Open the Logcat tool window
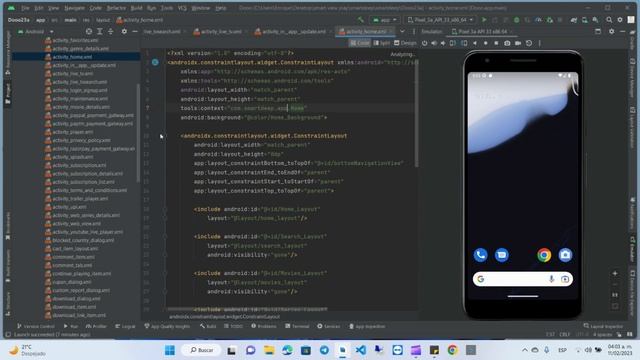 (125, 326)
